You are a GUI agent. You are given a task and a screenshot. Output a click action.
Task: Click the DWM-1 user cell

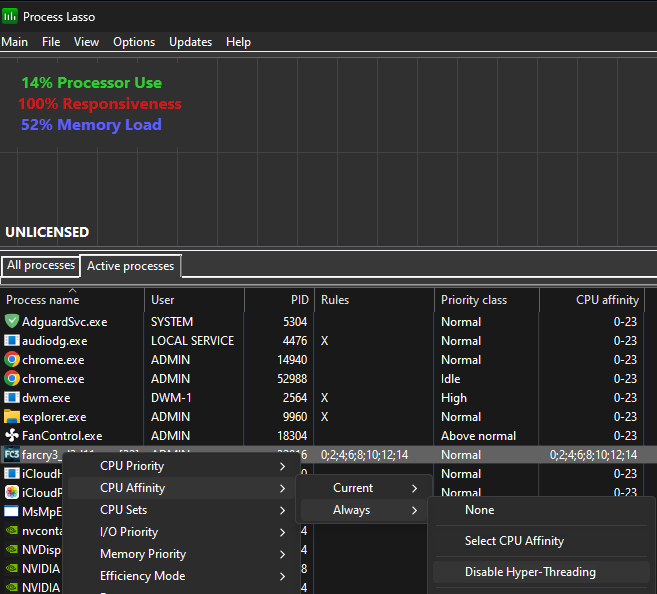[171, 398]
